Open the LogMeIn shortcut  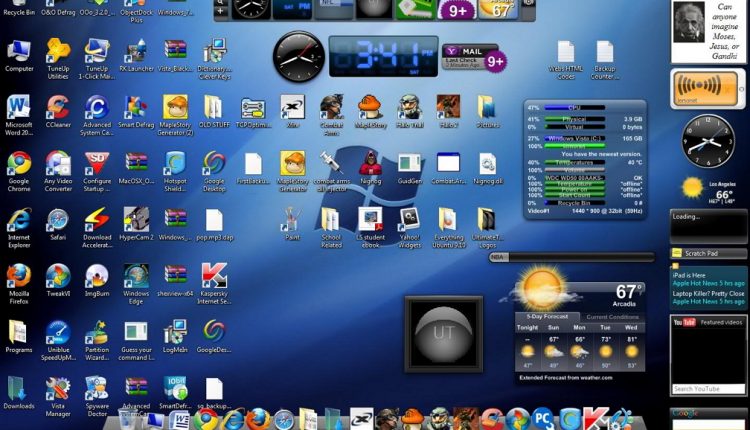[175, 336]
